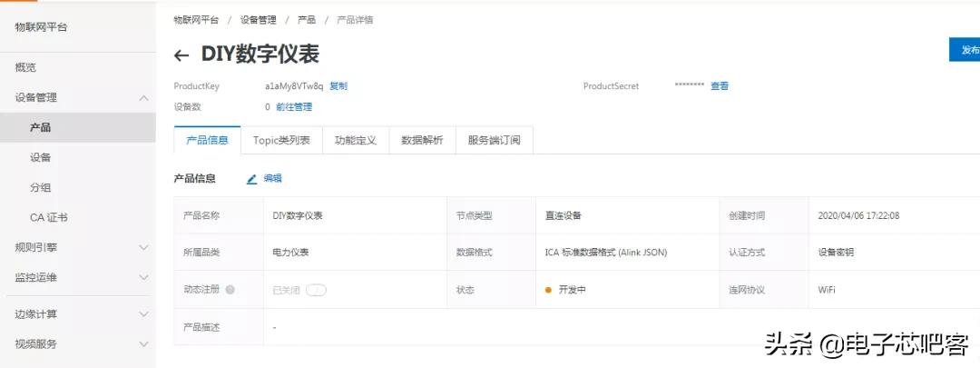Open the 功能定义 tab
The image size is (980, 368).
(356, 140)
